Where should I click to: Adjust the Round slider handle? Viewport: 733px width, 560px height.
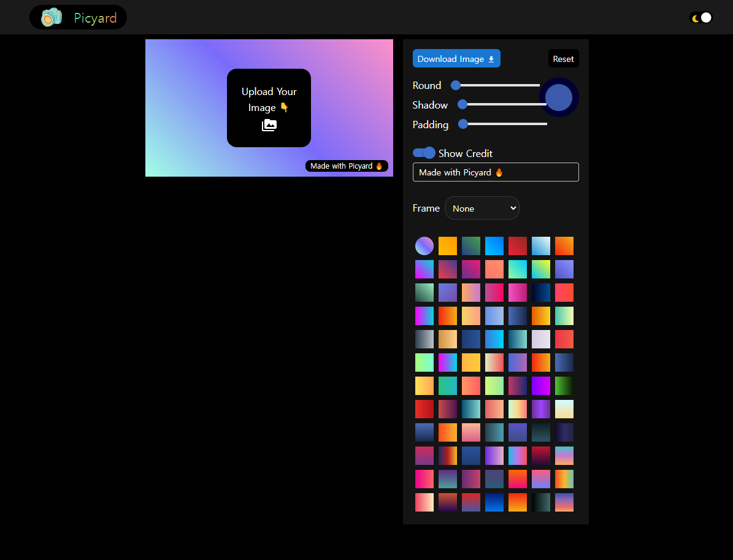(x=456, y=85)
